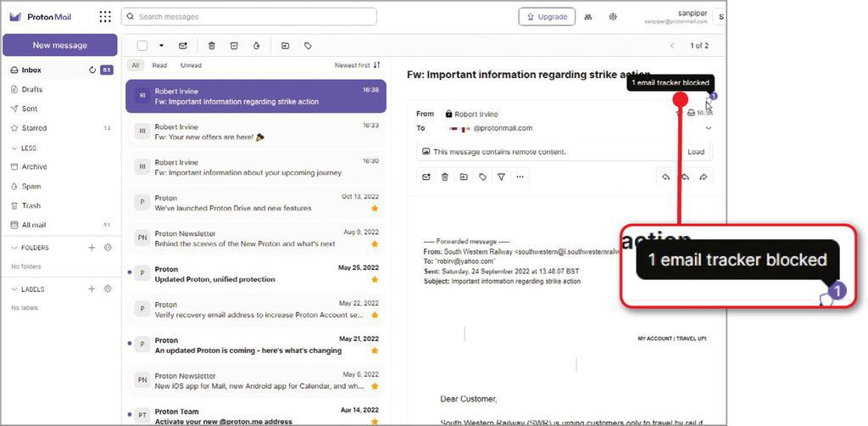Open the contacts icon in top bar

(588, 17)
